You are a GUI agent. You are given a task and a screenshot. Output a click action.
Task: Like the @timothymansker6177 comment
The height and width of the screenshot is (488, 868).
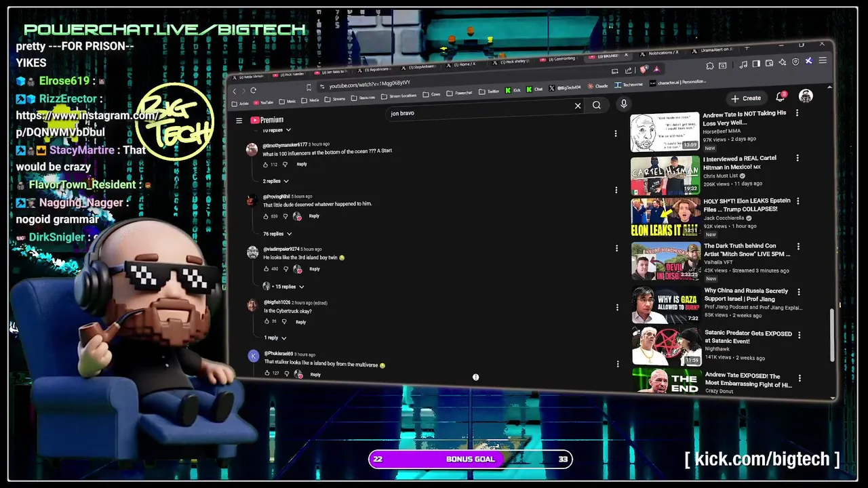267,165
